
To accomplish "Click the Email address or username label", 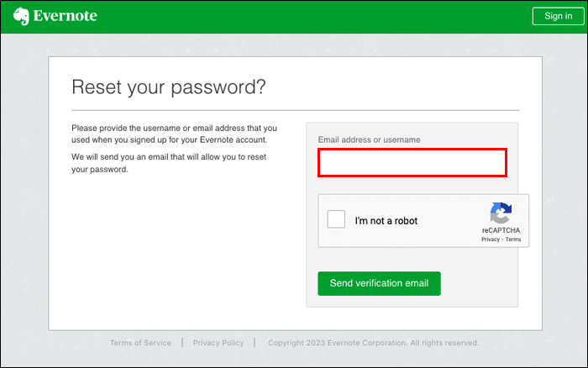I will pyautogui.click(x=369, y=139).
